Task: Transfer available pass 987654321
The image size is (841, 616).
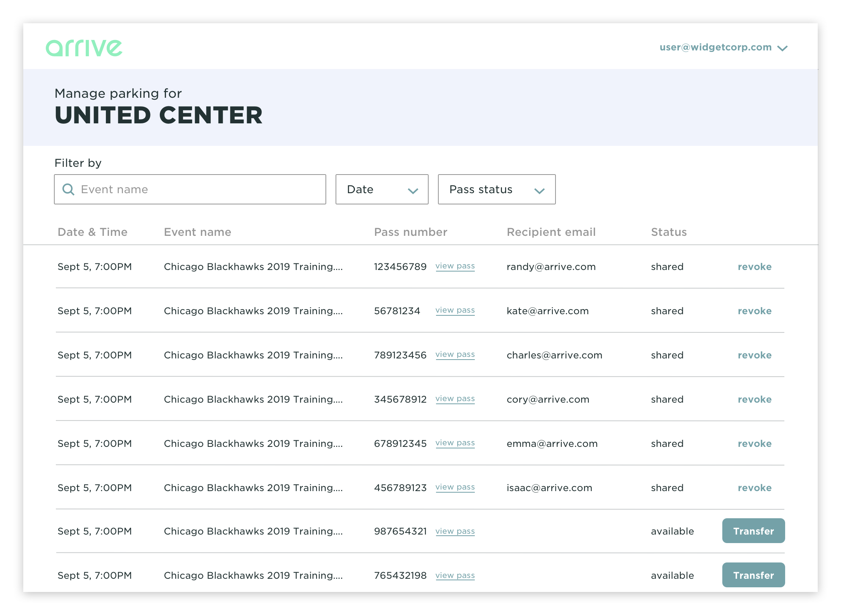Action: (753, 531)
